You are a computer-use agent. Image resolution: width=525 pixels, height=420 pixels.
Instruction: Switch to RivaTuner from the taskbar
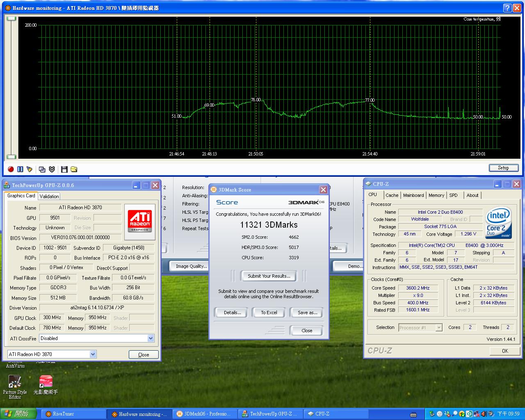(x=73, y=414)
